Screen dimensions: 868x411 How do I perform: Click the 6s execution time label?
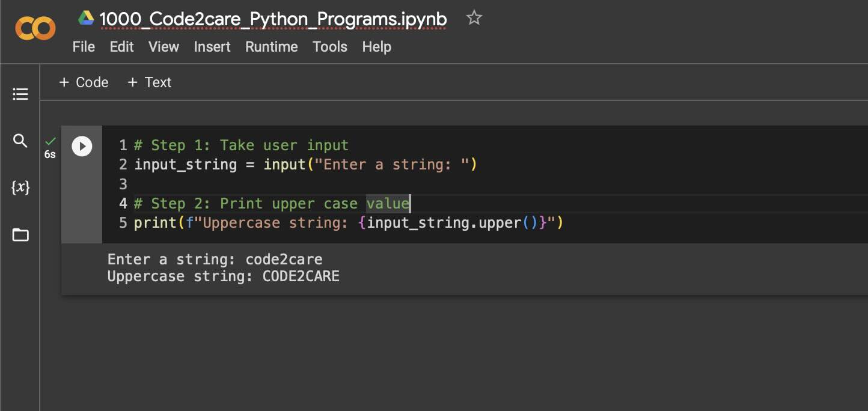tap(49, 155)
